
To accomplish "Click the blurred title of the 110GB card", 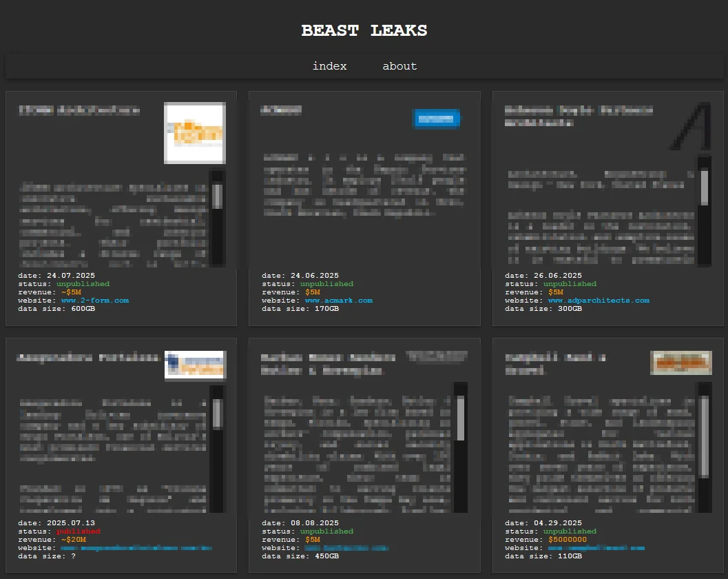I will (x=555, y=363).
